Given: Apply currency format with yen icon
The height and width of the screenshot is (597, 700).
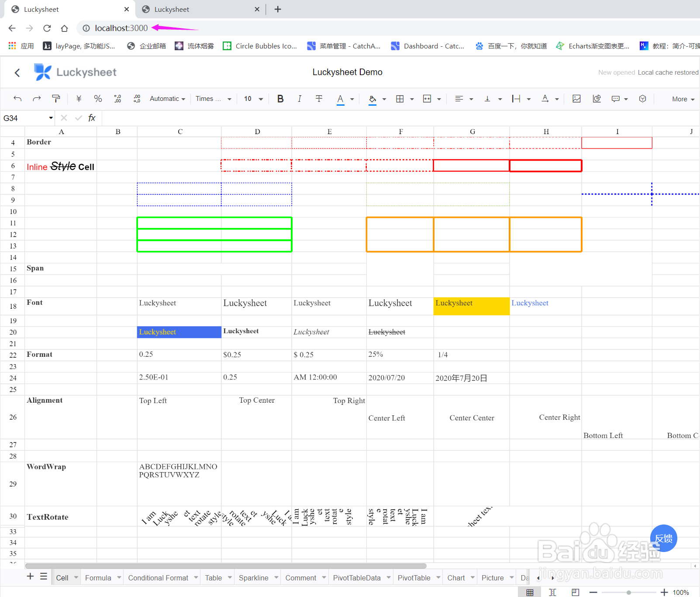Looking at the screenshot, I should pos(79,99).
